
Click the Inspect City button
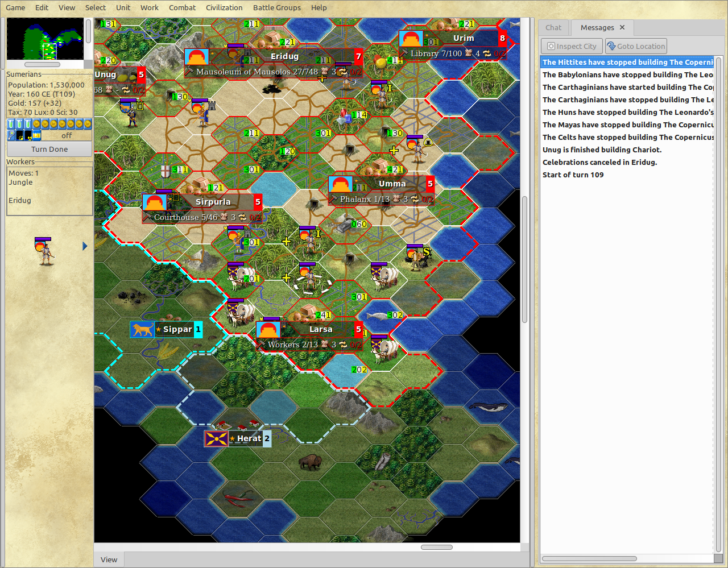[x=572, y=46]
